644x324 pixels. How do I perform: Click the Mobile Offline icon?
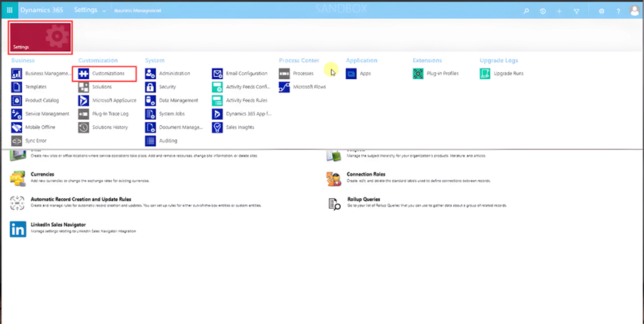point(17,127)
